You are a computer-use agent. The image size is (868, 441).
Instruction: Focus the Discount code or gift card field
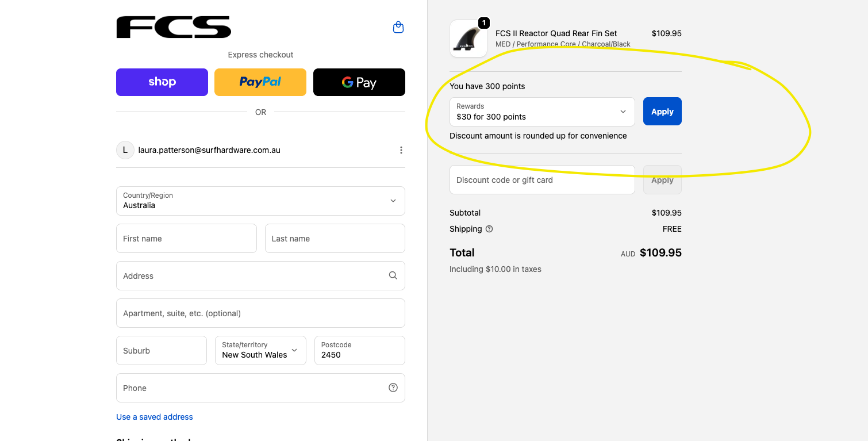pos(542,180)
